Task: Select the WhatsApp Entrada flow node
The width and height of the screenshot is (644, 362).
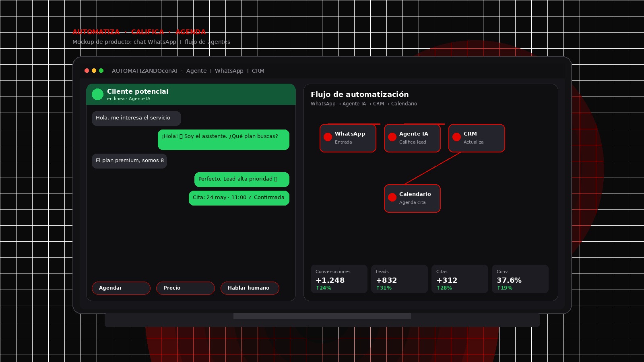Action: [x=348, y=138]
